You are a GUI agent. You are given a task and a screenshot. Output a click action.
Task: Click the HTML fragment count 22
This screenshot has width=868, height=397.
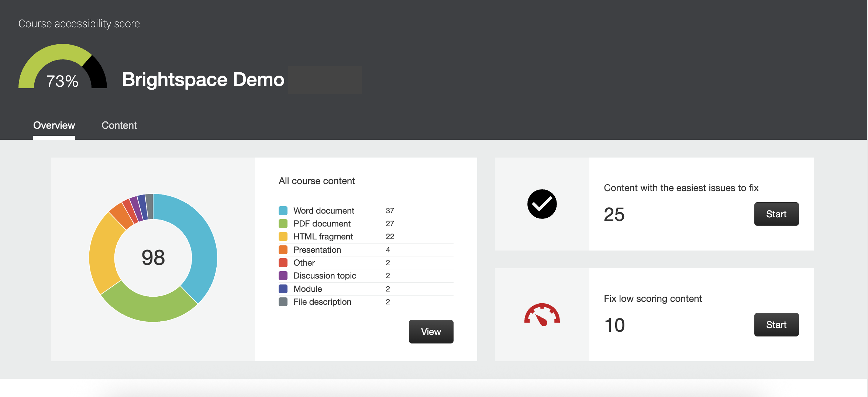click(390, 237)
